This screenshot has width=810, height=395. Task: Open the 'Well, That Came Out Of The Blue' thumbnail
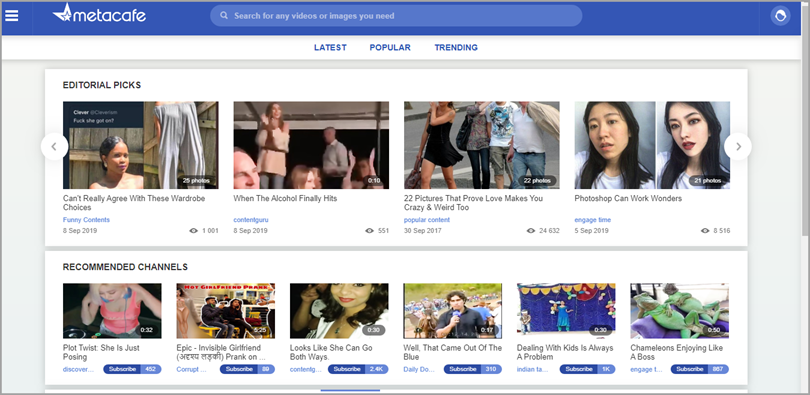pos(453,311)
